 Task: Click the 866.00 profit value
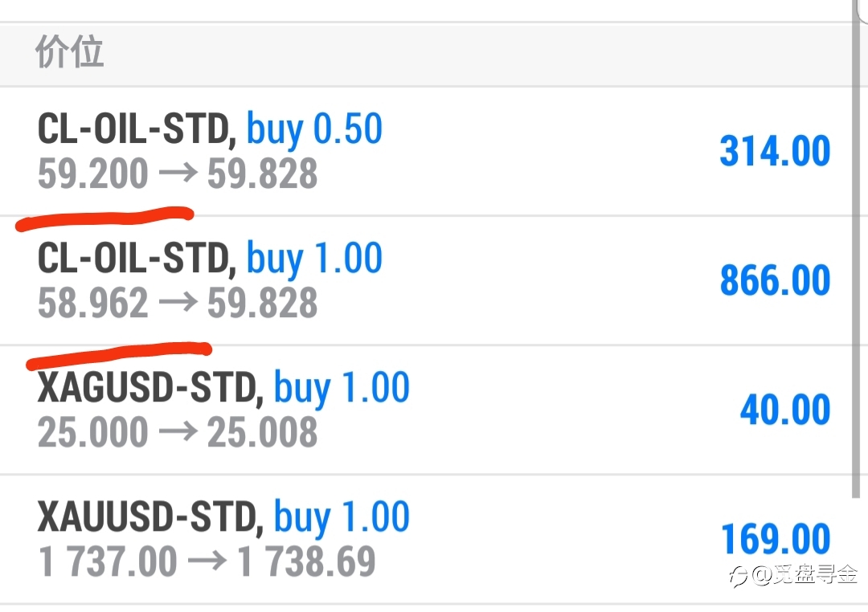pyautogui.click(x=775, y=280)
